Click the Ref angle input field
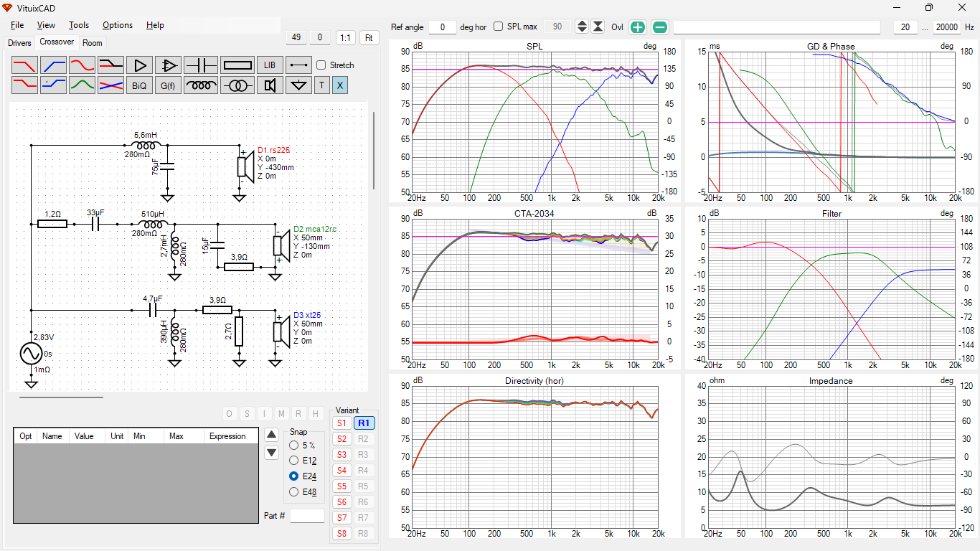 tap(443, 27)
